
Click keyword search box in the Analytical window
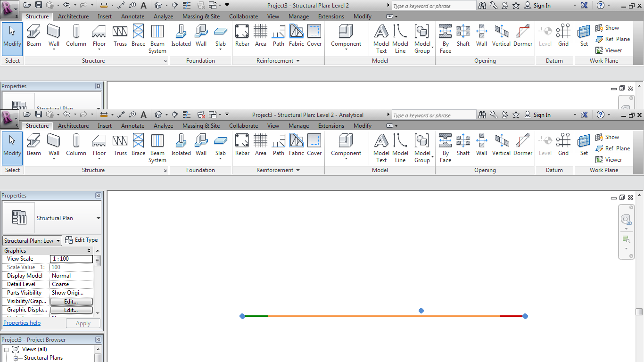pyautogui.click(x=434, y=115)
